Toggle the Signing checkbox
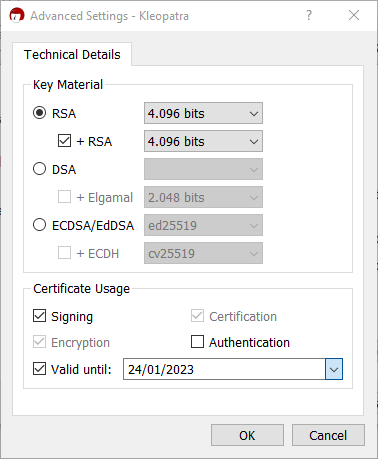The image size is (378, 459). tap(39, 316)
